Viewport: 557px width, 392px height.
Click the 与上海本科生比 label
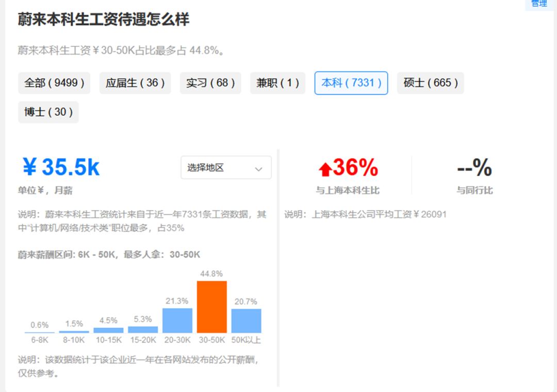point(348,191)
